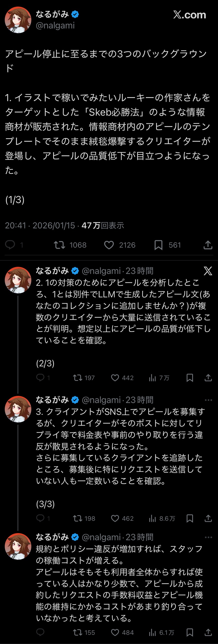Open view count analytics on the last reply, 6.1万
This screenshot has width=218, height=644.
pyautogui.click(x=152, y=632)
